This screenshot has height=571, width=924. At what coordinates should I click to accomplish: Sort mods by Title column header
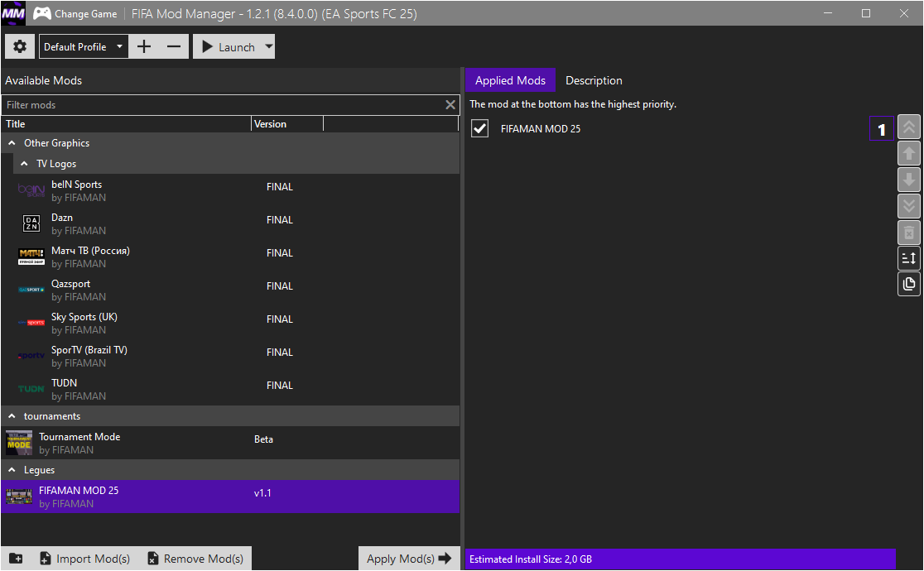point(126,124)
